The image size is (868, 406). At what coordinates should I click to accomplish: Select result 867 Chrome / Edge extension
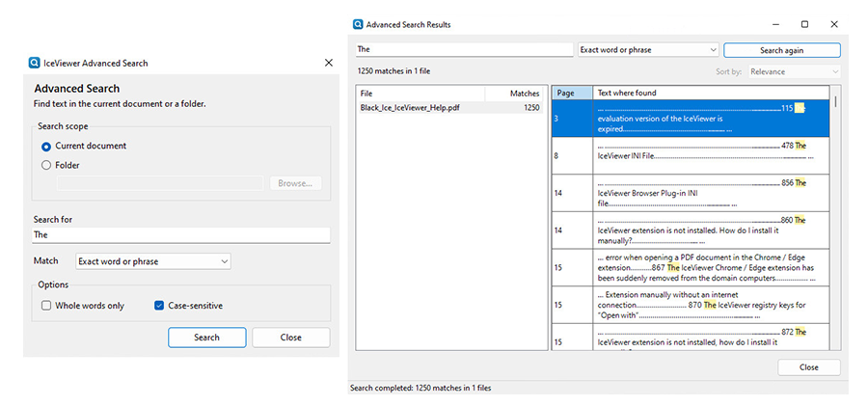click(691, 267)
